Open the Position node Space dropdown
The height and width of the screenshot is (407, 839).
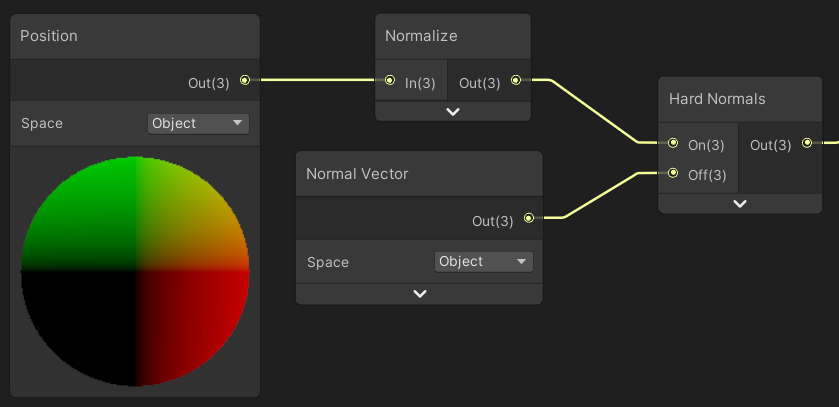click(198, 123)
